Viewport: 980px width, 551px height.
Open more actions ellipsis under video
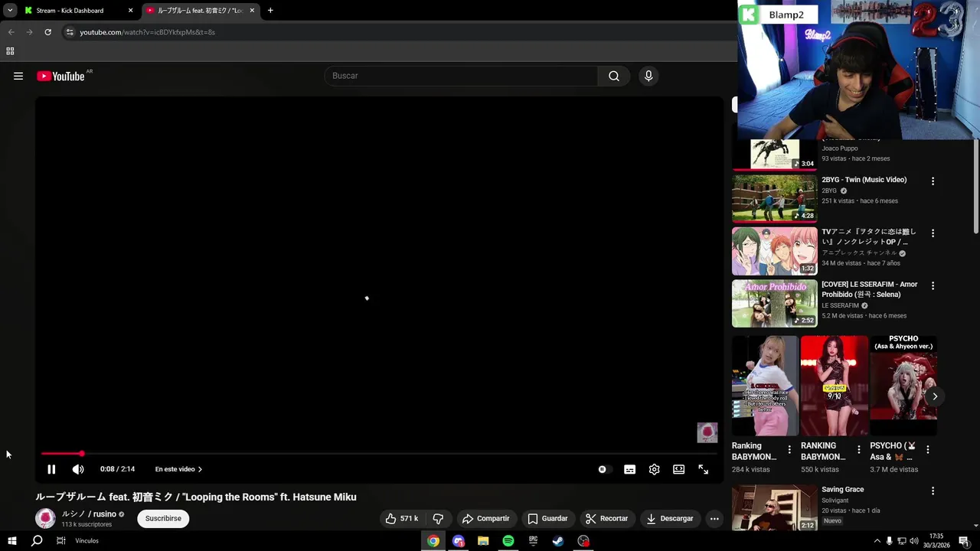714,518
